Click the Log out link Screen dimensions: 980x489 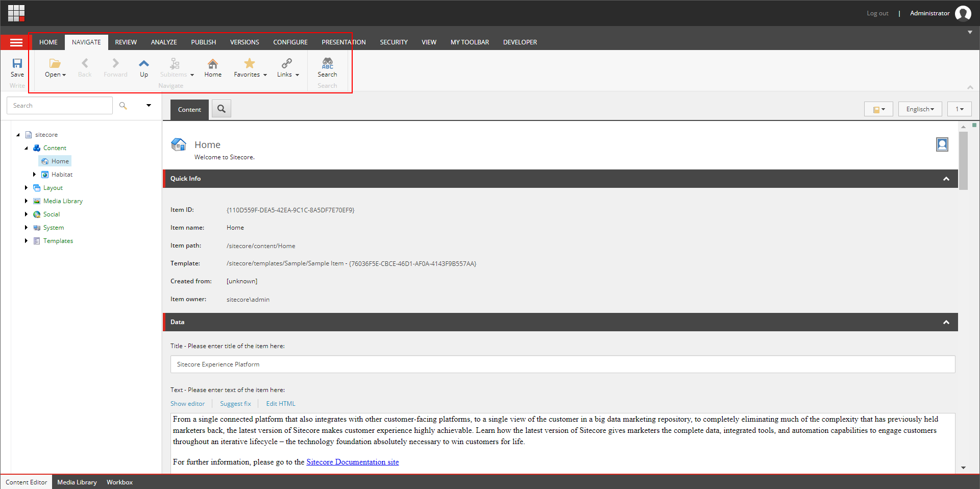tap(877, 13)
